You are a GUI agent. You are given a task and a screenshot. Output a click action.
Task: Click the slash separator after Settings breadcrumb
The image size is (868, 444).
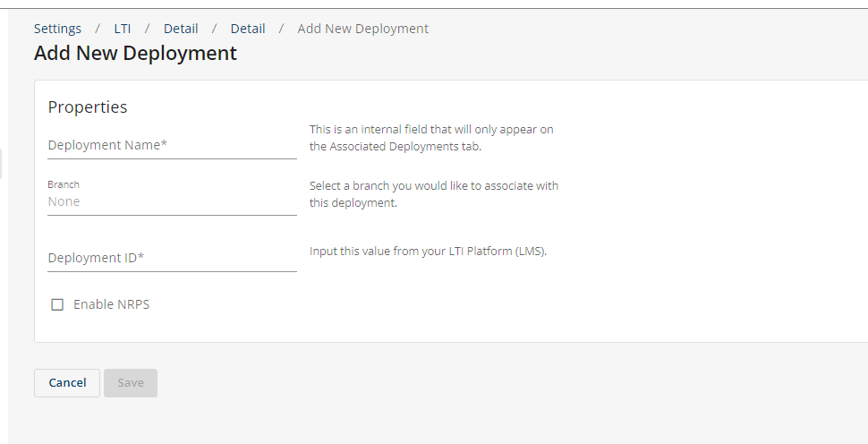tap(98, 29)
